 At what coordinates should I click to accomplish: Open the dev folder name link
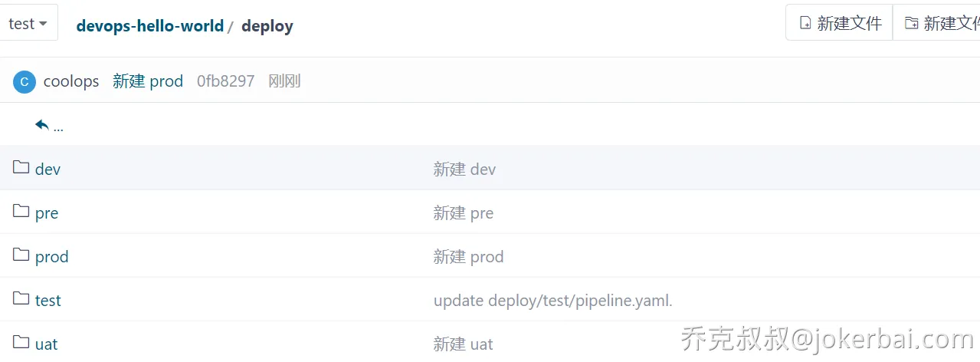click(x=48, y=169)
